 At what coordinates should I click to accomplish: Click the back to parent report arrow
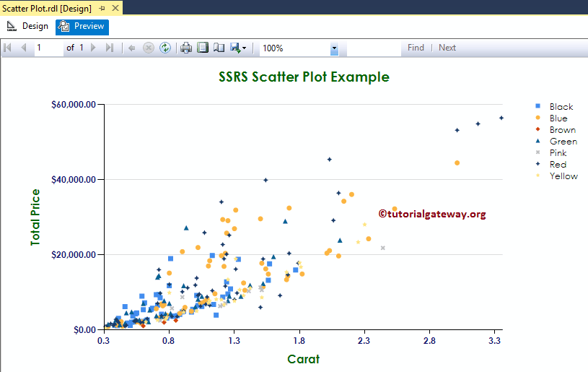[x=131, y=48]
